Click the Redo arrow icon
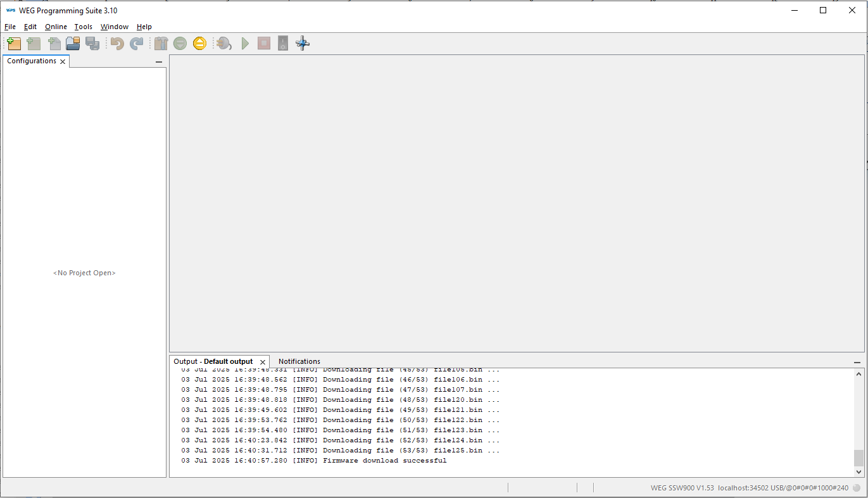 (x=137, y=44)
